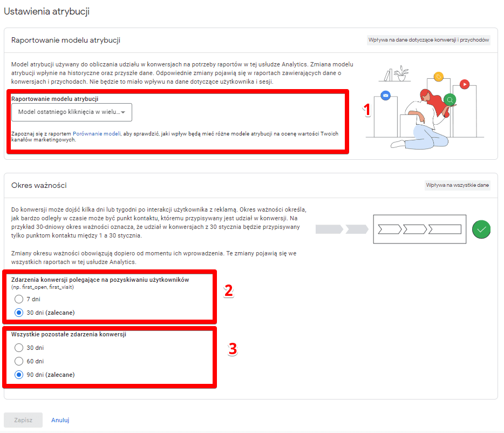
Task: Click the red annotation number 1
Action: coord(367,110)
